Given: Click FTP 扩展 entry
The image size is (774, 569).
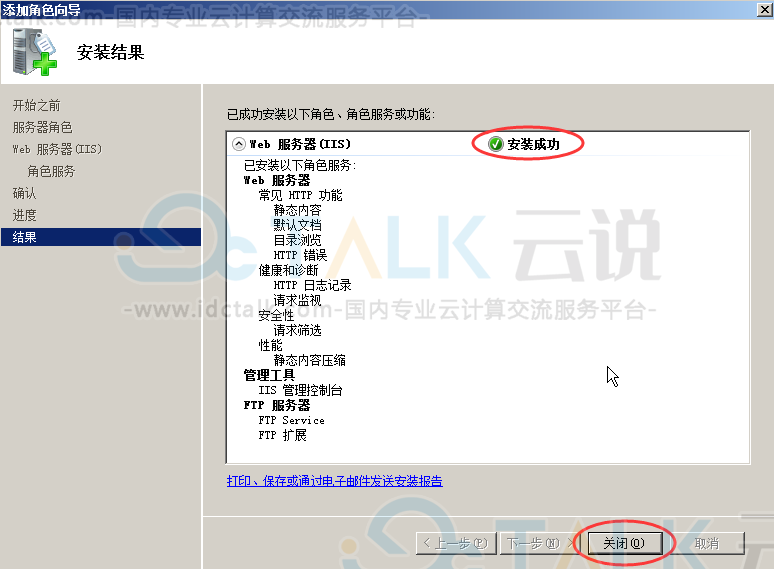Looking at the screenshot, I should point(282,435).
